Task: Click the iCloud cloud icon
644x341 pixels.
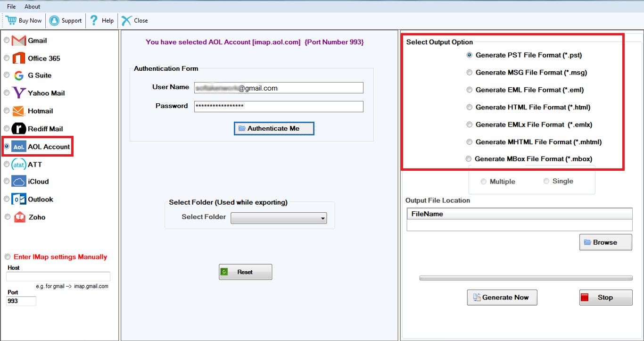Action: click(19, 182)
